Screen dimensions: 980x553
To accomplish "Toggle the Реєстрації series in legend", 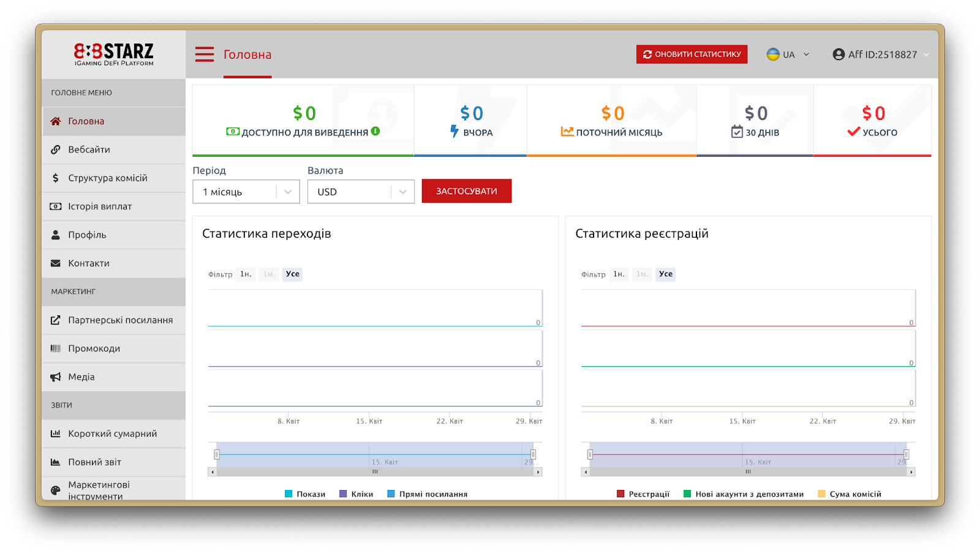I will pyautogui.click(x=643, y=494).
